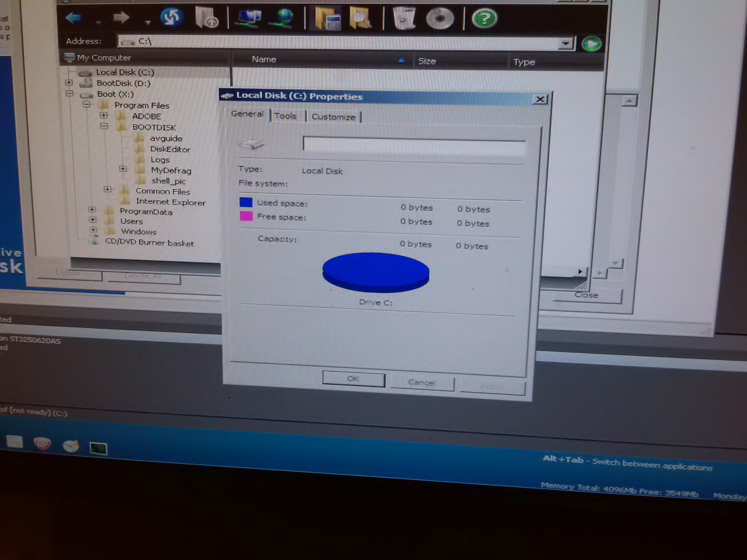Open the Address bar dropdown arrow
This screenshot has width=747, height=560.
point(566,43)
